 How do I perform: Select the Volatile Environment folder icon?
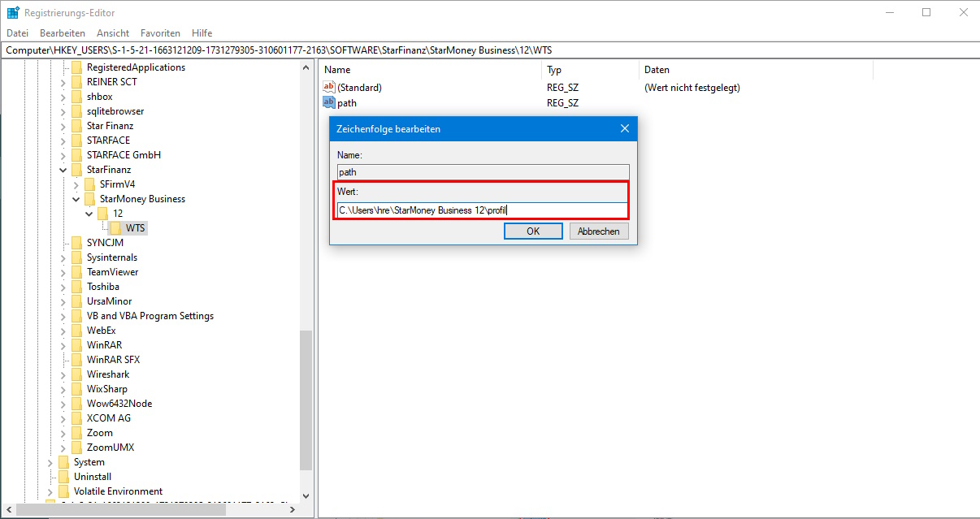(64, 491)
